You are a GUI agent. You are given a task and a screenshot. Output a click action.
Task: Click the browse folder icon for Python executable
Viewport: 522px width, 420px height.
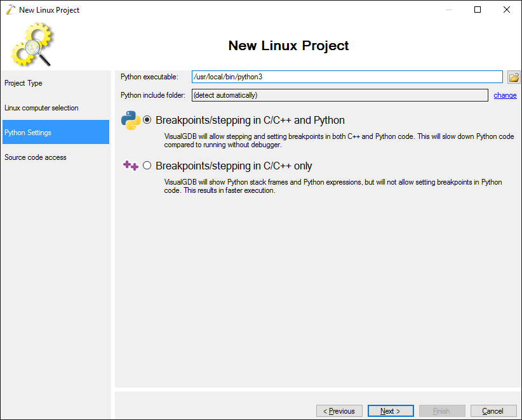tap(514, 77)
